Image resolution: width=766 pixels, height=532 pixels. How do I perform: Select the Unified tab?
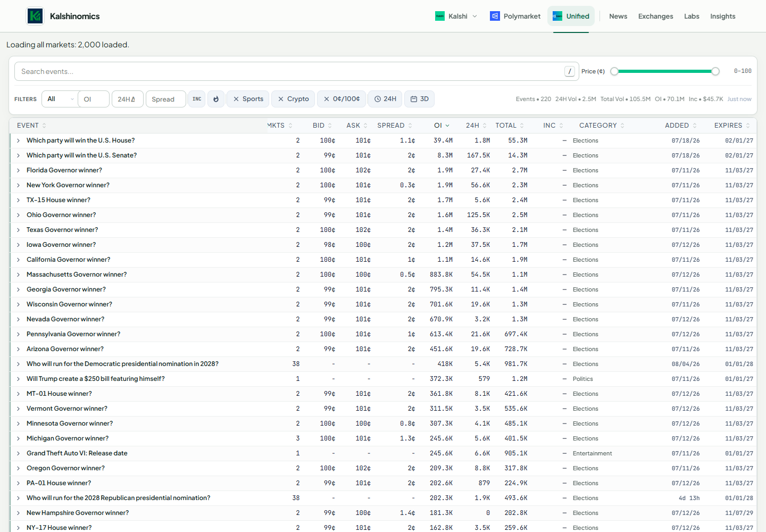pos(571,16)
